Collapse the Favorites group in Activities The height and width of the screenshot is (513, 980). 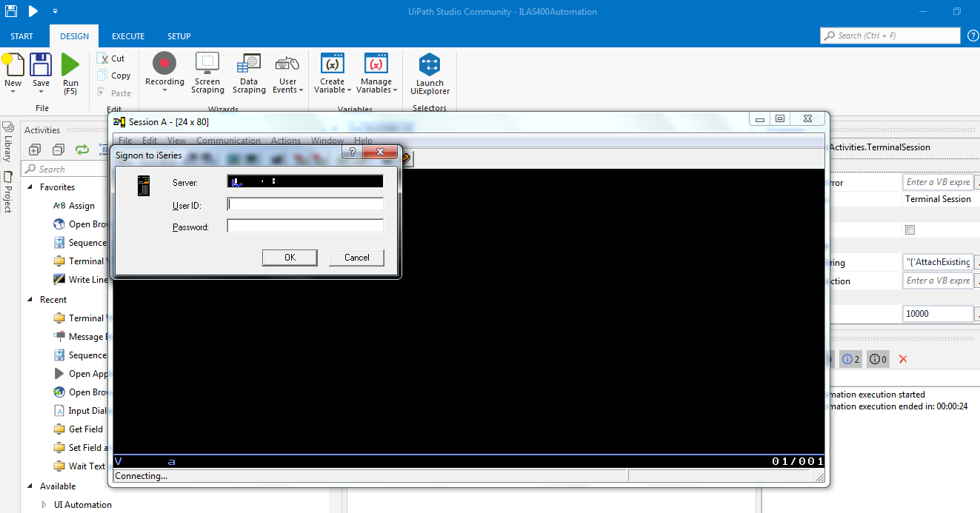[31, 187]
